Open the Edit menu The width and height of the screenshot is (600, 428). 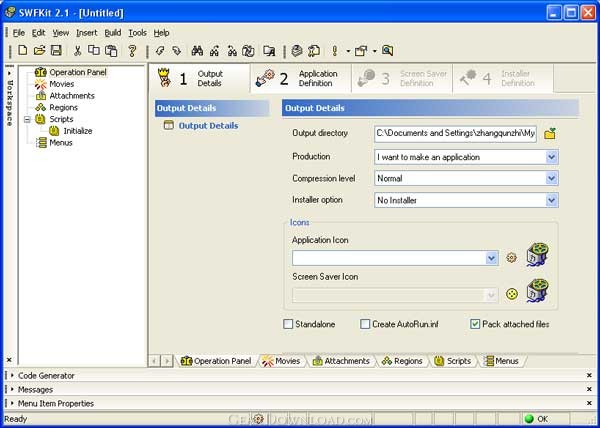tap(38, 33)
